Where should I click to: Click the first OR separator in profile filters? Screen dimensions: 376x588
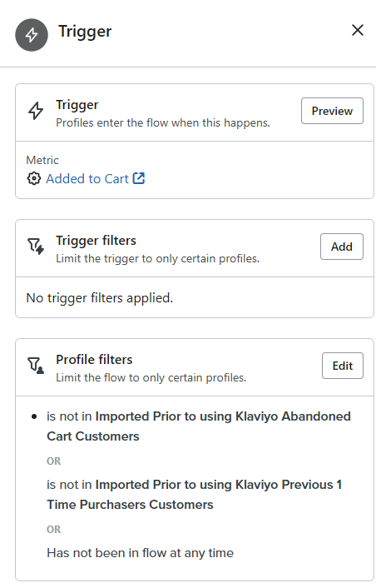pyautogui.click(x=53, y=461)
